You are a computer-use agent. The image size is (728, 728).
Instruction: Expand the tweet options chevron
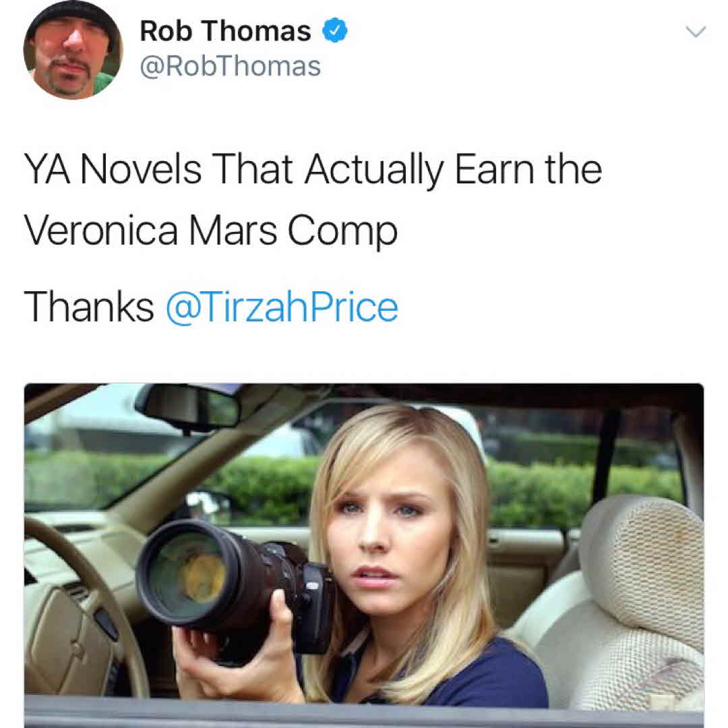pyautogui.click(x=696, y=32)
